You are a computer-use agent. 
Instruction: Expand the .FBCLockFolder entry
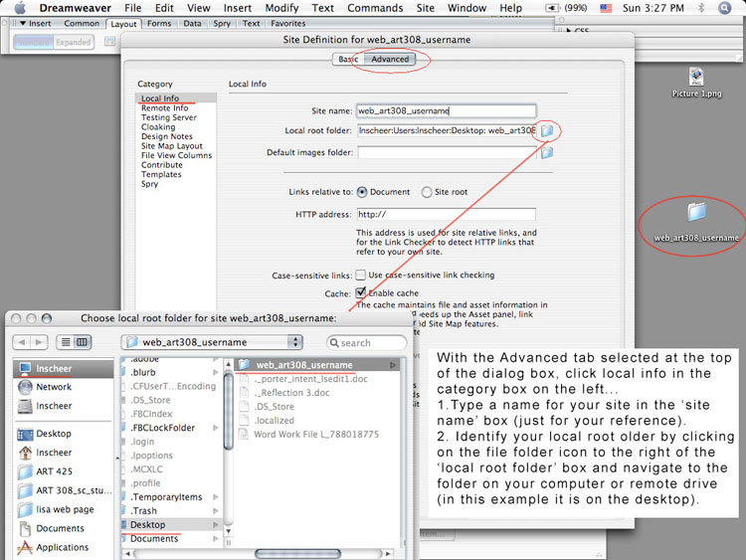point(216,428)
